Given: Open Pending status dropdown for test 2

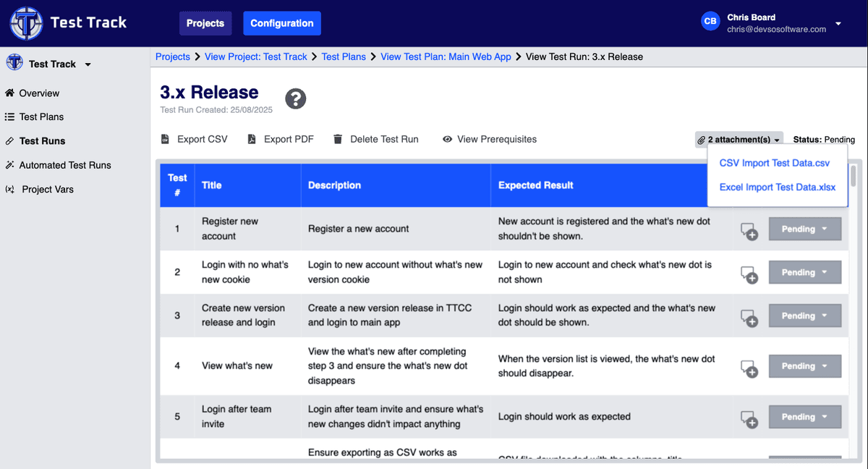Looking at the screenshot, I should (804, 273).
